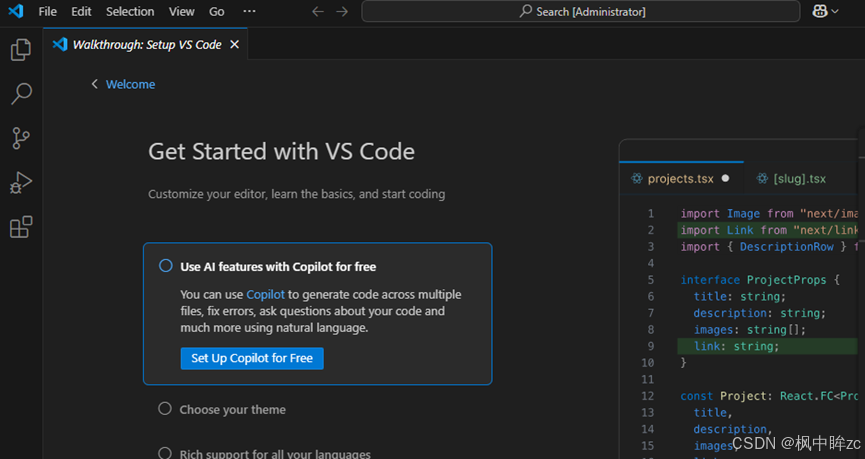Click the back chevron beside Welcome
Screen dimensions: 865x459
pos(94,84)
